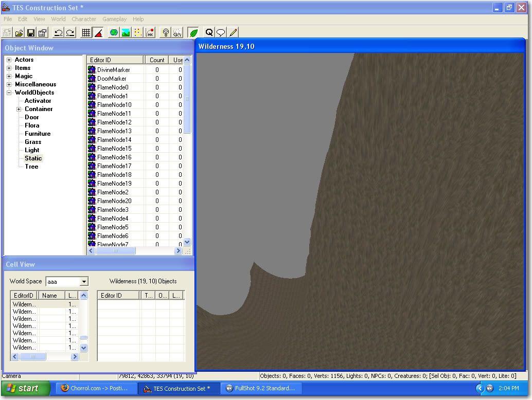
Task: Select Grass category in tree
Action: (x=33, y=142)
